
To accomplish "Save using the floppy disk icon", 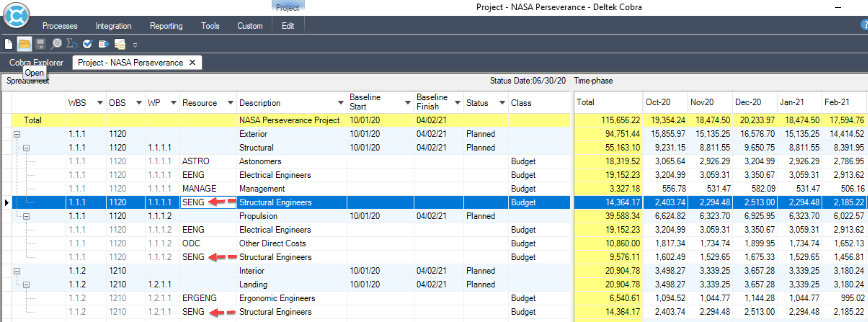I will [x=40, y=44].
